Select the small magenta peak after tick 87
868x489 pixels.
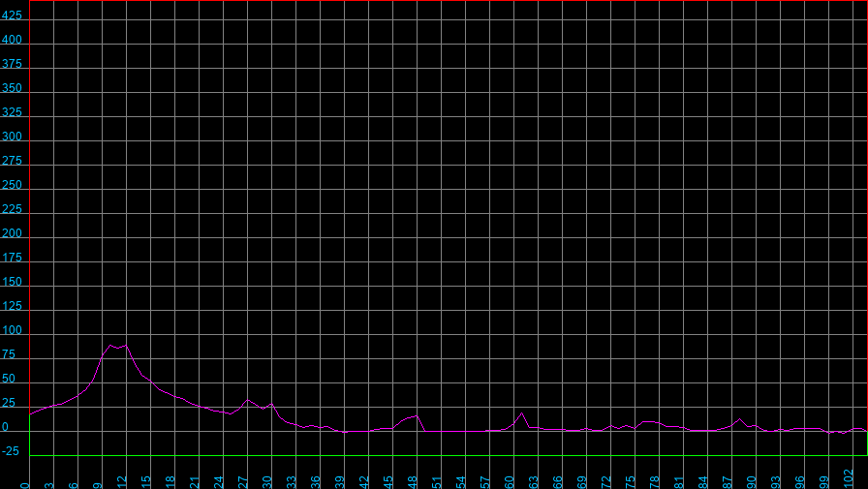click(739, 419)
